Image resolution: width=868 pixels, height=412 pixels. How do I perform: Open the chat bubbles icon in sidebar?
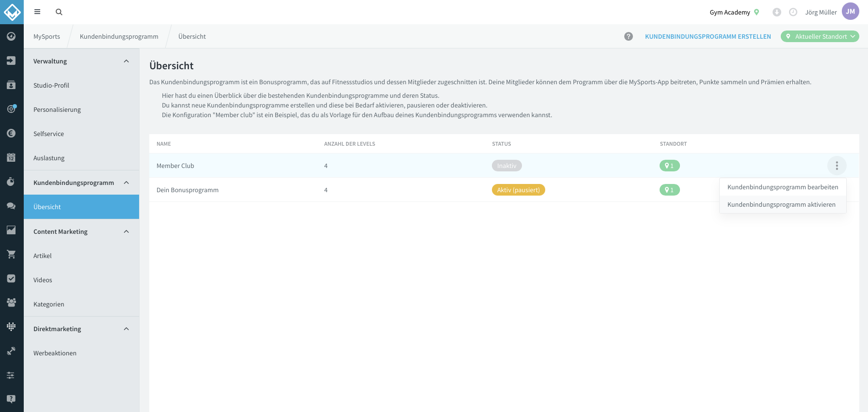11,206
